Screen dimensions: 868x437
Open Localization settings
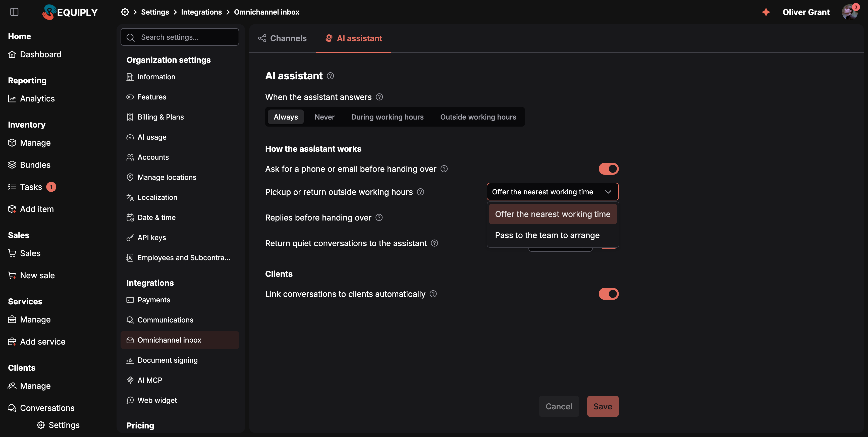coord(180,197)
